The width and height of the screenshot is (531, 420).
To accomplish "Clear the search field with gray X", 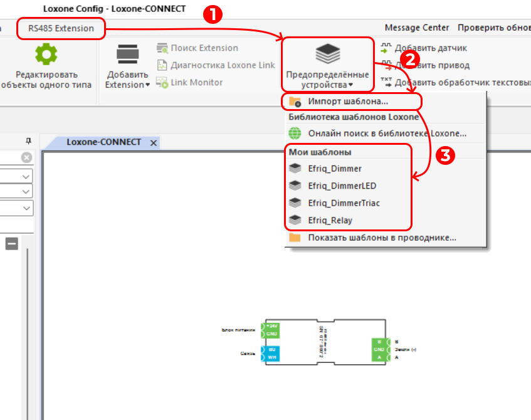I will coord(26,157).
